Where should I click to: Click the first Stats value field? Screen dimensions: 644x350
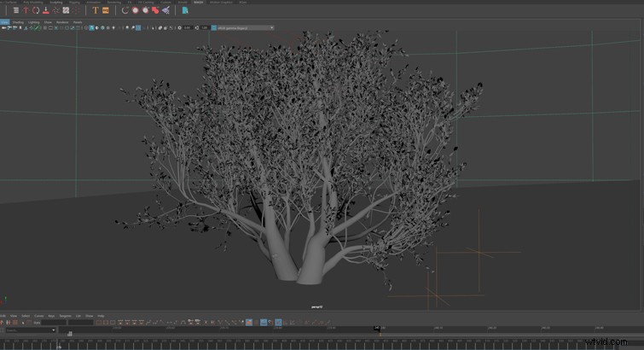click(x=54, y=323)
